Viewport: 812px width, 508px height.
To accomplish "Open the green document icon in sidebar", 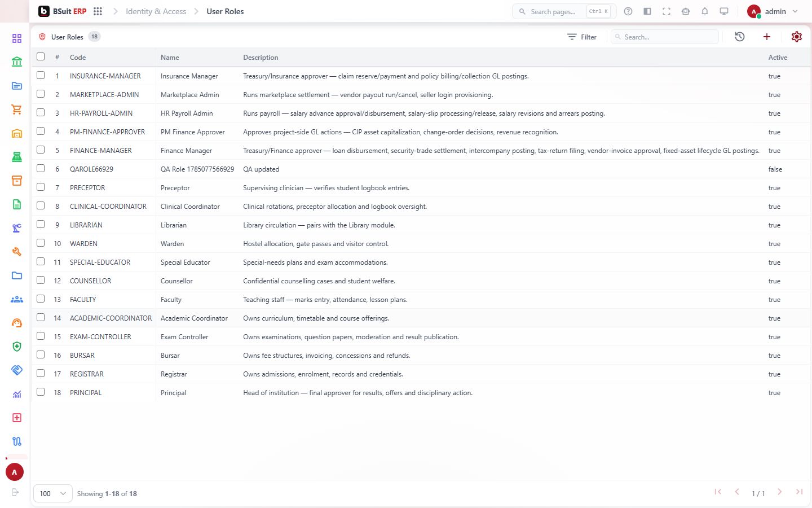I will point(17,204).
